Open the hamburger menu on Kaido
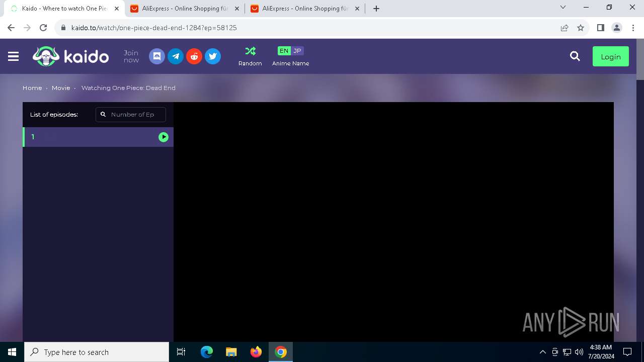 coord(14,56)
